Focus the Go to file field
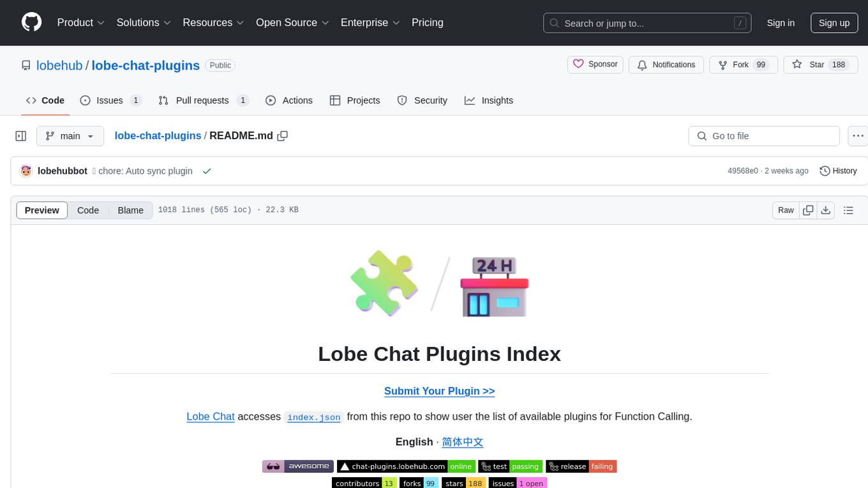Screen dimensions: 868x488 pyautogui.click(x=764, y=136)
